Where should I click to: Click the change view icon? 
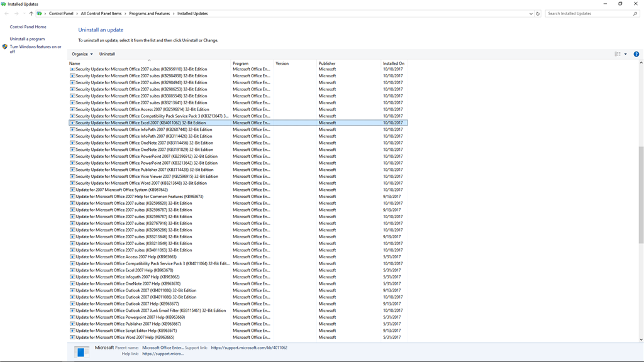618,54
